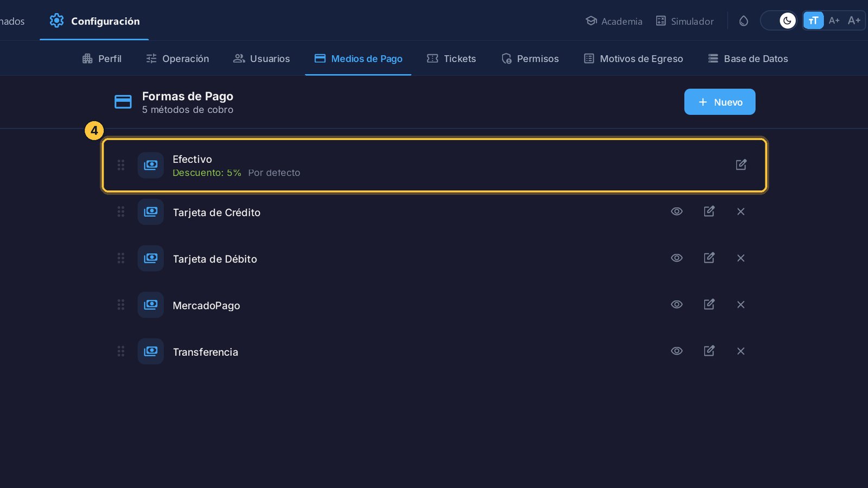Toggle visibility of MercadoPago
The width and height of the screenshot is (868, 488).
(676, 305)
